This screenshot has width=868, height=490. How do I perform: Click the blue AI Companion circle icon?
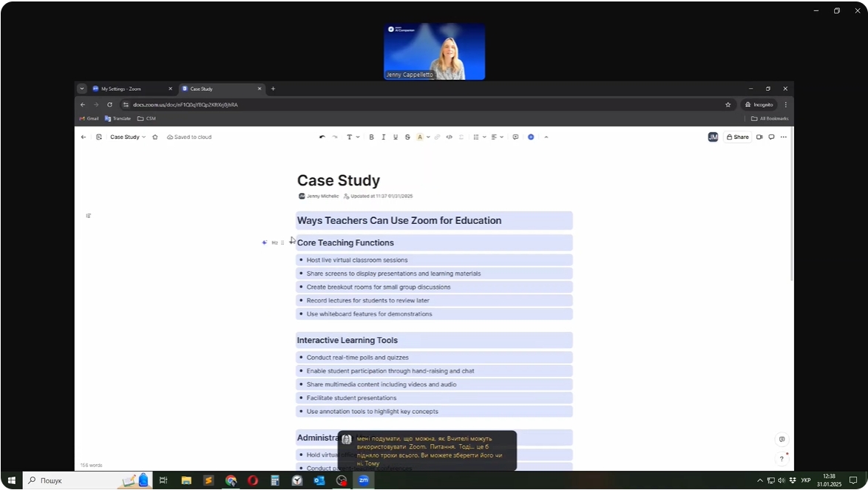pyautogui.click(x=531, y=137)
